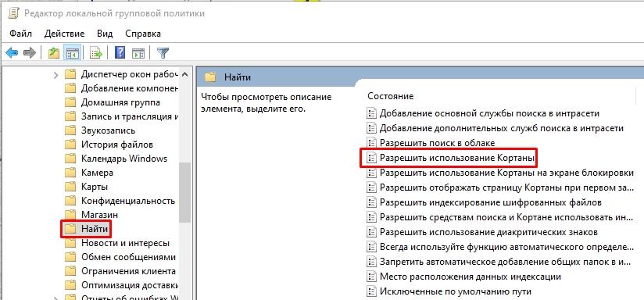The image size is (644, 300).
Task: Click folder icon beside Магазин
Action: click(71, 215)
